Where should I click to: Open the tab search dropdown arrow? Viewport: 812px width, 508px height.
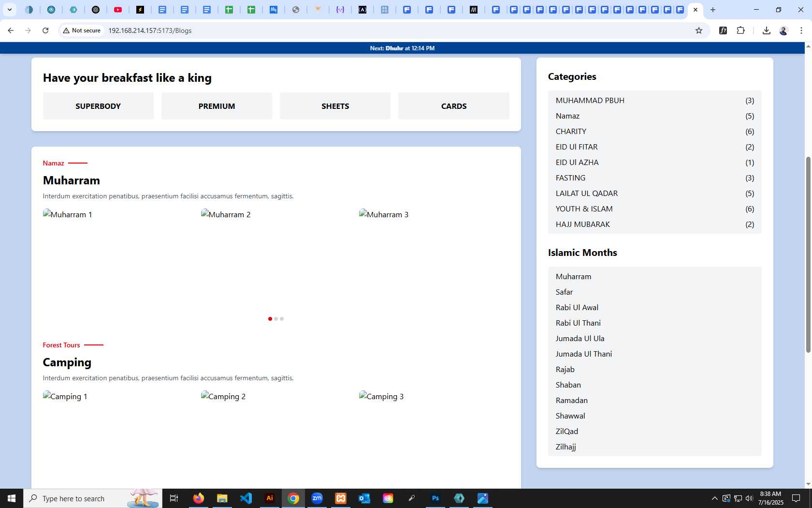point(9,10)
